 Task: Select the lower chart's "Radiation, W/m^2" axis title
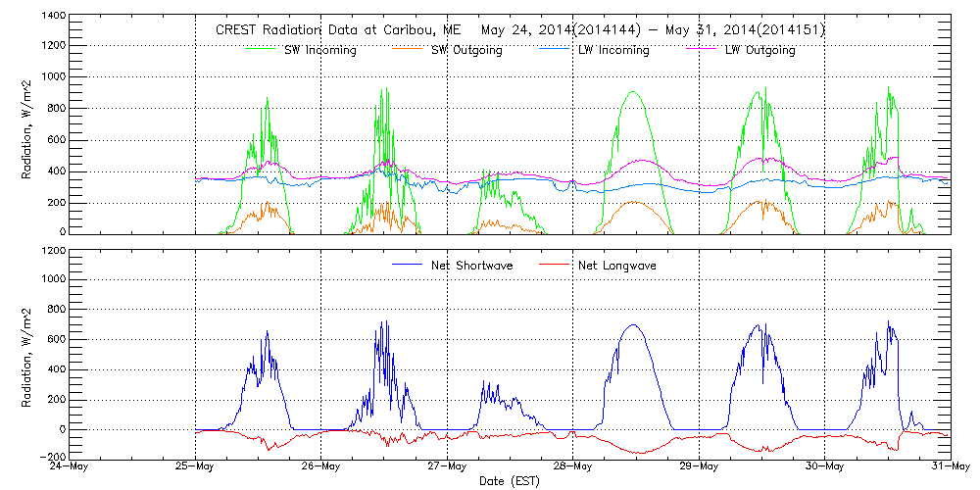[x=28, y=354]
